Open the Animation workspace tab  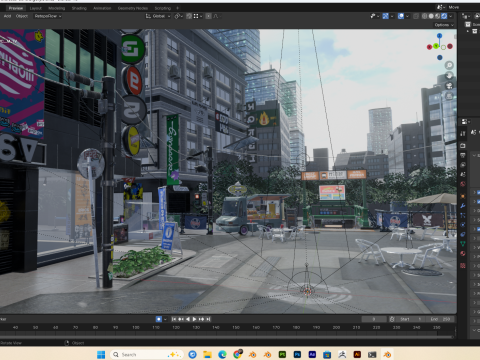(x=102, y=8)
